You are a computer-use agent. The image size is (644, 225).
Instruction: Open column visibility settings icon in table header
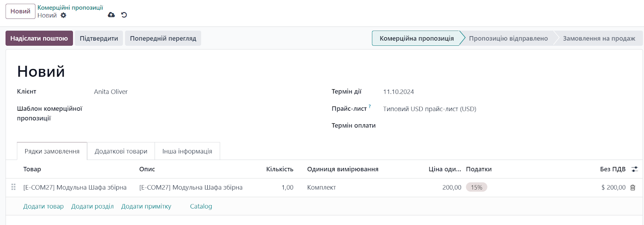(635, 169)
